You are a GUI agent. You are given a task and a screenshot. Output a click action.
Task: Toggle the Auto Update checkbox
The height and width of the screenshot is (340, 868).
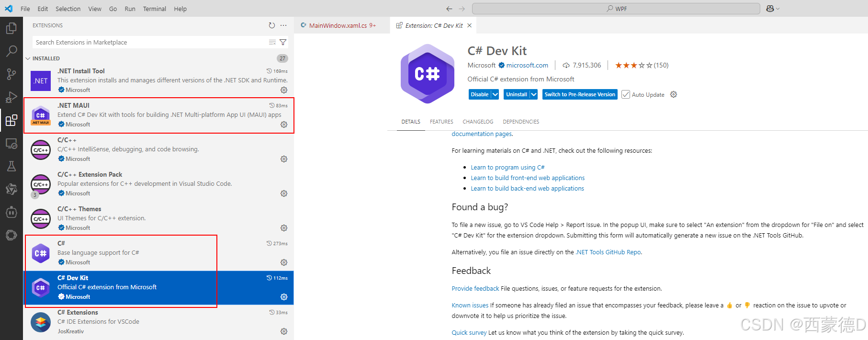click(626, 94)
